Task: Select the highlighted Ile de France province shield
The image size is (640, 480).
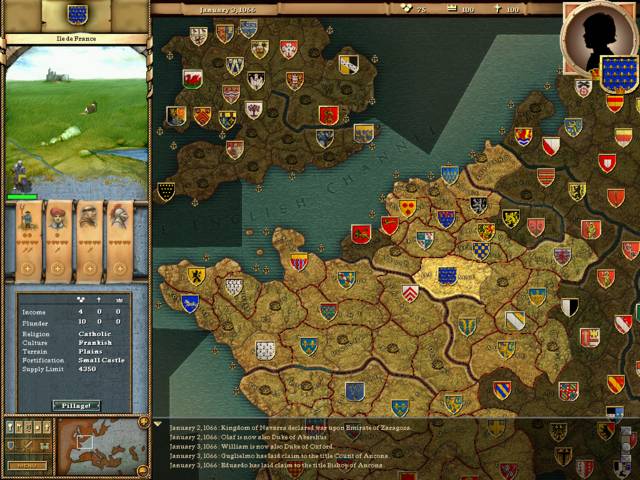Action: point(447,276)
